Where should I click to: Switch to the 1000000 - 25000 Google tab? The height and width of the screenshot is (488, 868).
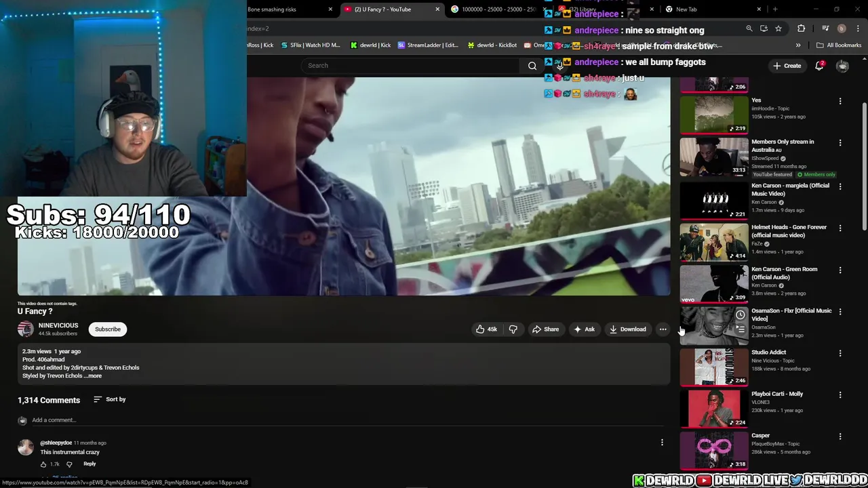498,9
